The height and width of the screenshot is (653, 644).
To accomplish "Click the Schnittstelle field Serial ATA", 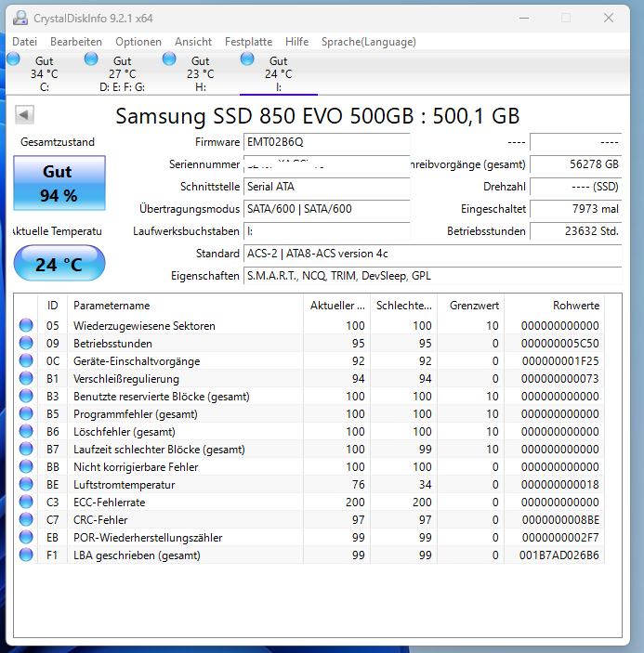I will click(326, 187).
